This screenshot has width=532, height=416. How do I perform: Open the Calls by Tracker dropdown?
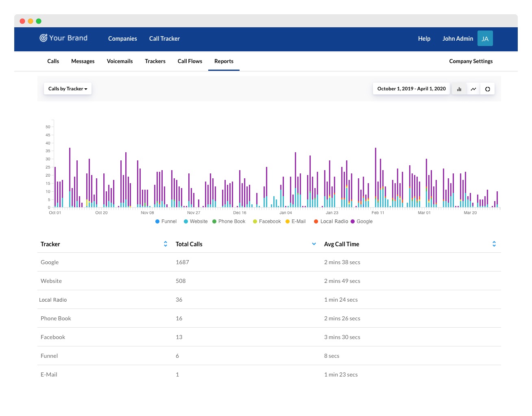68,89
